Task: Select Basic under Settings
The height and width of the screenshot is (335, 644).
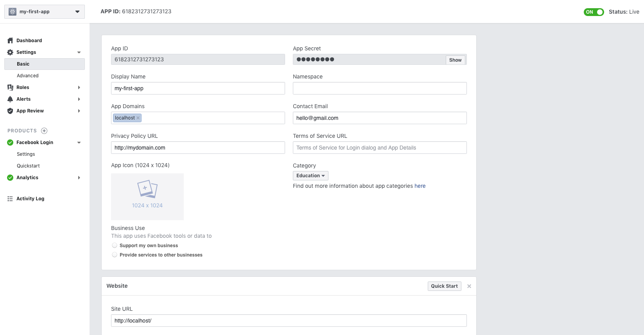Action: click(45, 64)
